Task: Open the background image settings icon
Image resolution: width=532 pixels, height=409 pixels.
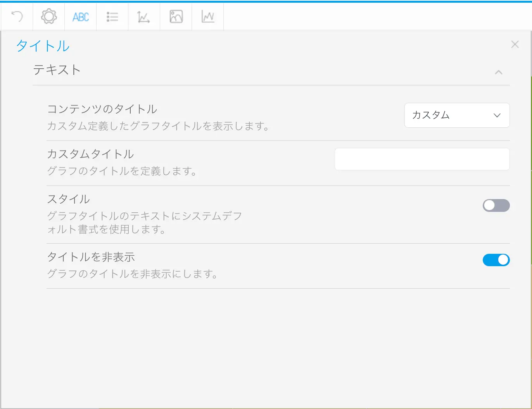Action: point(176,17)
